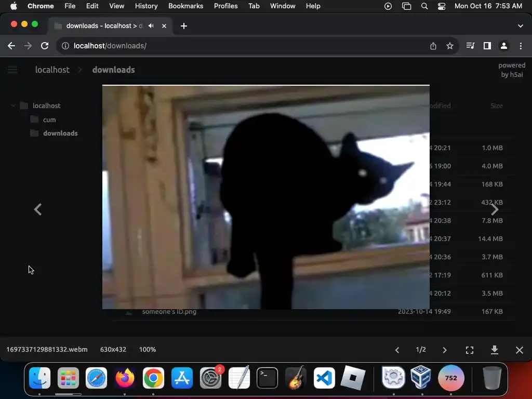Go to next item in preview bar
This screenshot has height=399, width=532.
(445, 350)
